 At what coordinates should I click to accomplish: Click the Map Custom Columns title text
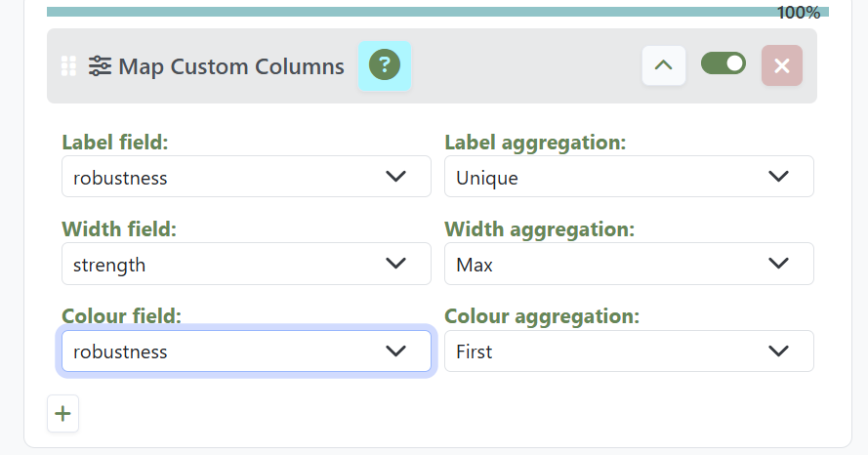click(231, 66)
